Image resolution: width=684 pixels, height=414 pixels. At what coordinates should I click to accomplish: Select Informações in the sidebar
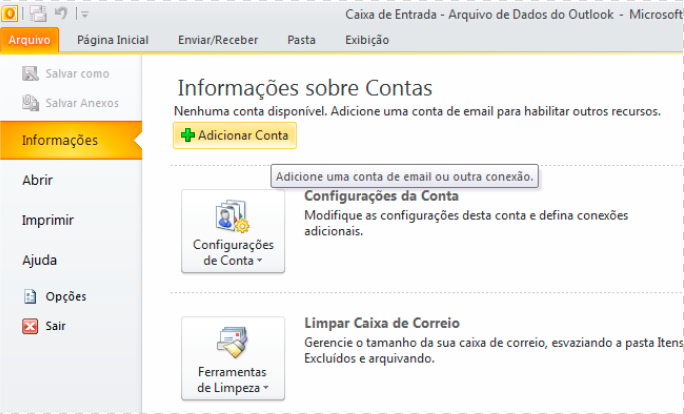pyautogui.click(x=60, y=141)
